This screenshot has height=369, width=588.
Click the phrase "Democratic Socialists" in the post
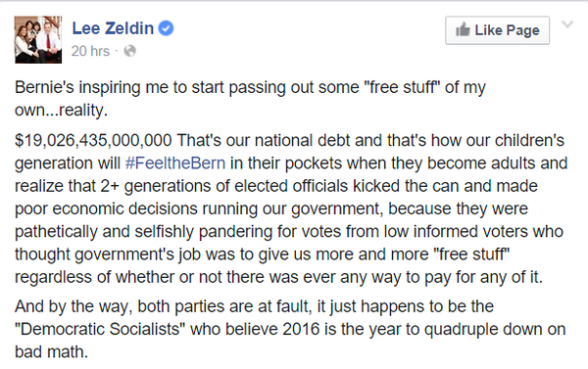[100, 329]
